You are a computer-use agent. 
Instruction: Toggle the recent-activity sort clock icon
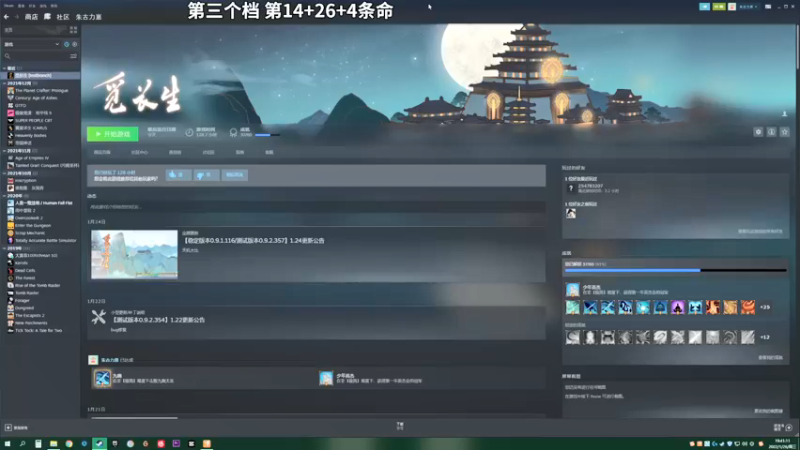pyautogui.click(x=66, y=44)
